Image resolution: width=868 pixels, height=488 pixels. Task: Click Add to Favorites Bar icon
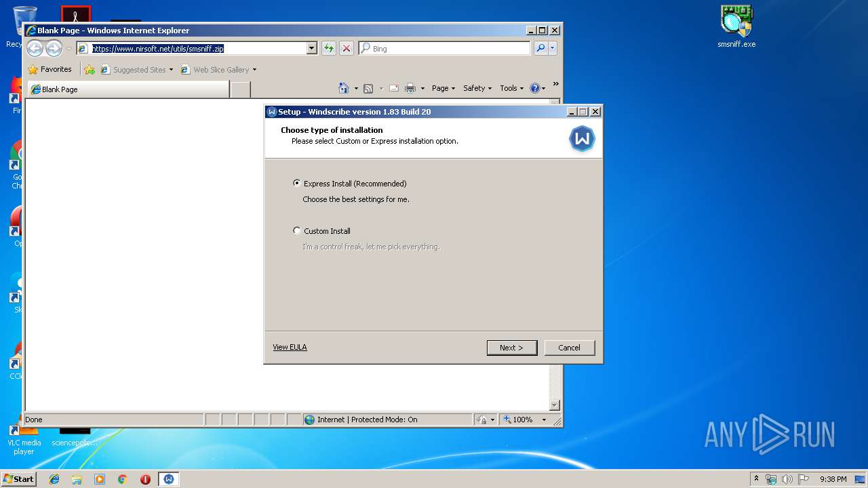90,69
